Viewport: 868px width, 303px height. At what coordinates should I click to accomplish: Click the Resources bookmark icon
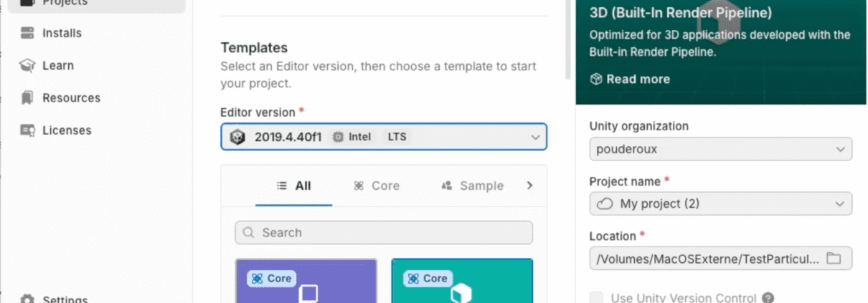pyautogui.click(x=28, y=98)
